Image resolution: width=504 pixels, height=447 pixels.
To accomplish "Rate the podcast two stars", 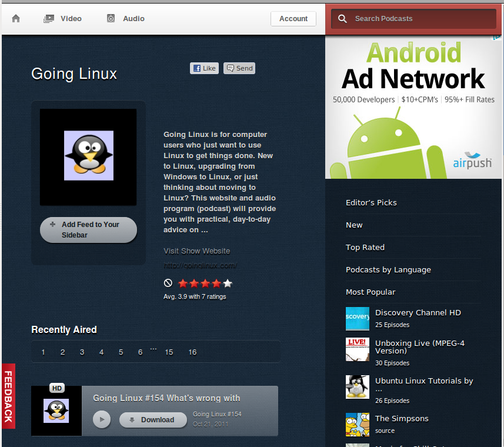I will point(194,283).
